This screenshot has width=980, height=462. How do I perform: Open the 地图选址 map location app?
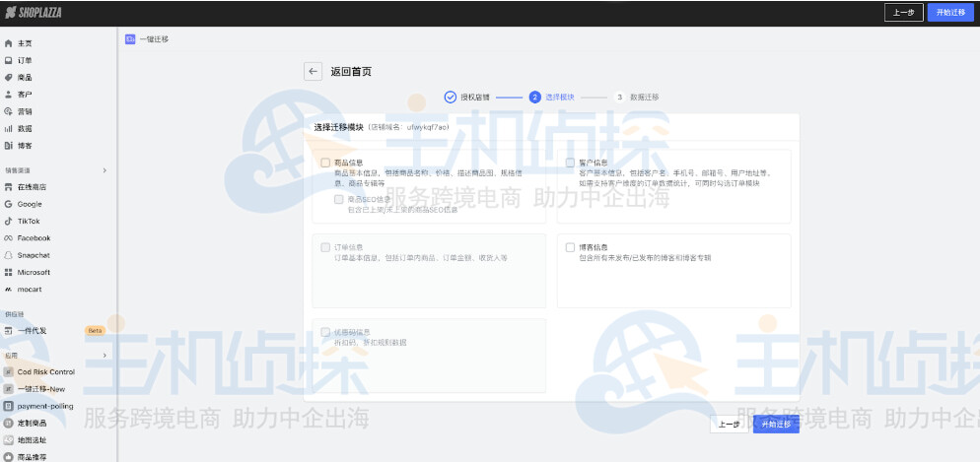coord(32,440)
